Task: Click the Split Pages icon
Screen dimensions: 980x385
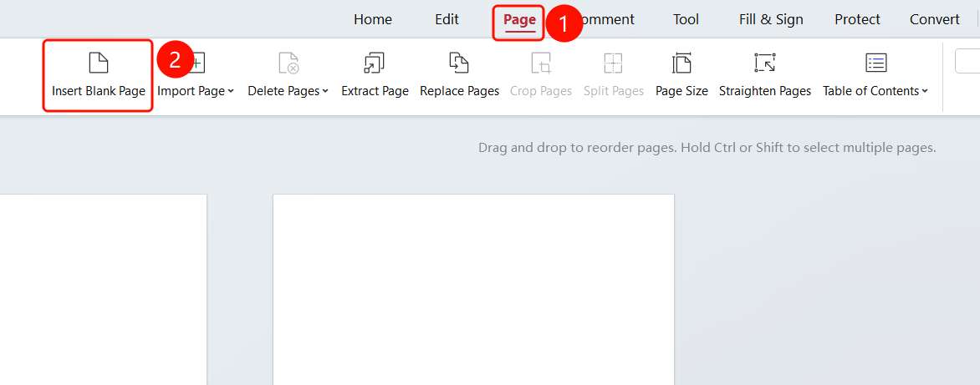Action: 613,63
